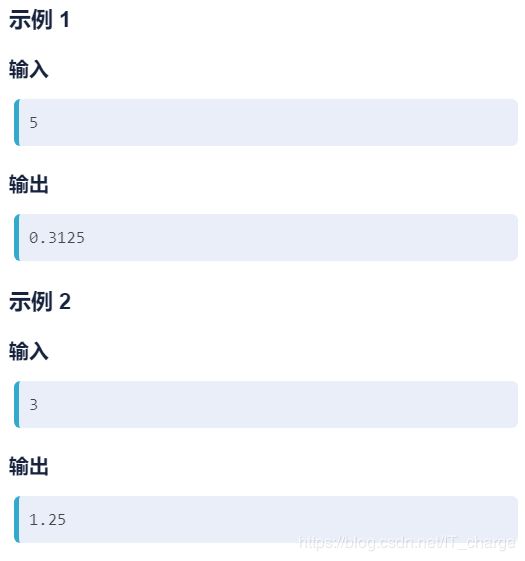This screenshot has width=525, height=561.
Task: Click the 示例 2 heading
Action: [40, 301]
